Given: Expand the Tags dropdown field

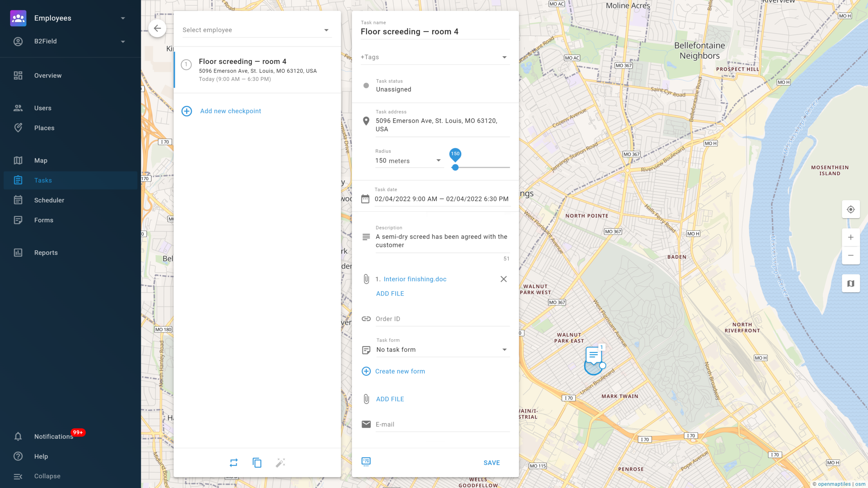Looking at the screenshot, I should pyautogui.click(x=504, y=57).
